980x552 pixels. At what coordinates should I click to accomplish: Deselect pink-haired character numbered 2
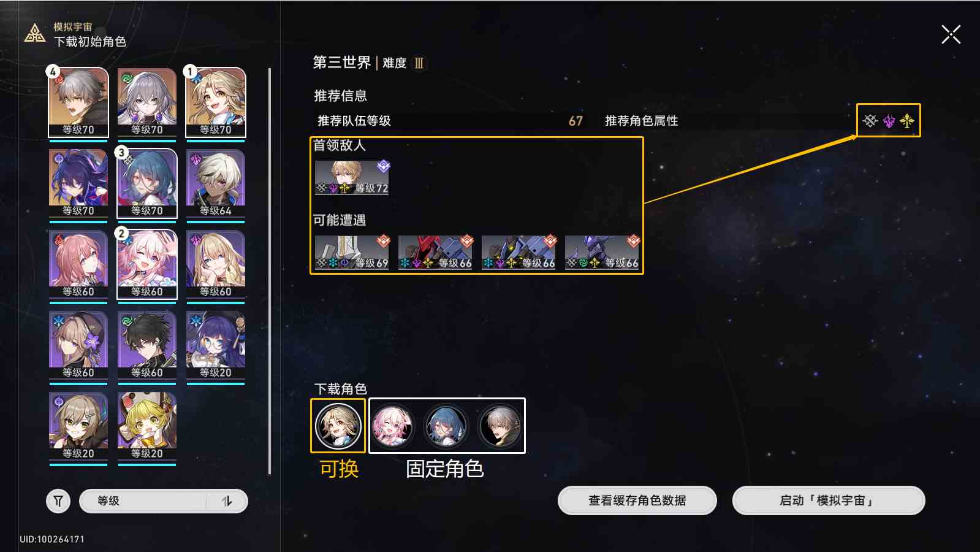tap(147, 264)
